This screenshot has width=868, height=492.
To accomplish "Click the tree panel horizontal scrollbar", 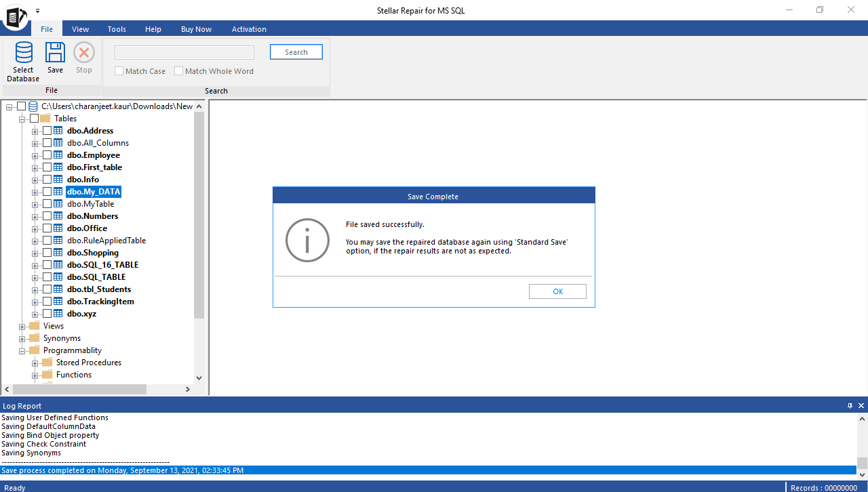I will point(79,389).
